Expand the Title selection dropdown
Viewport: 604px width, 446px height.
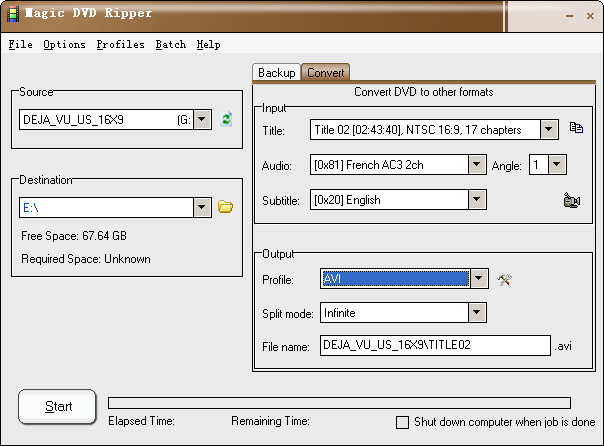pos(549,129)
